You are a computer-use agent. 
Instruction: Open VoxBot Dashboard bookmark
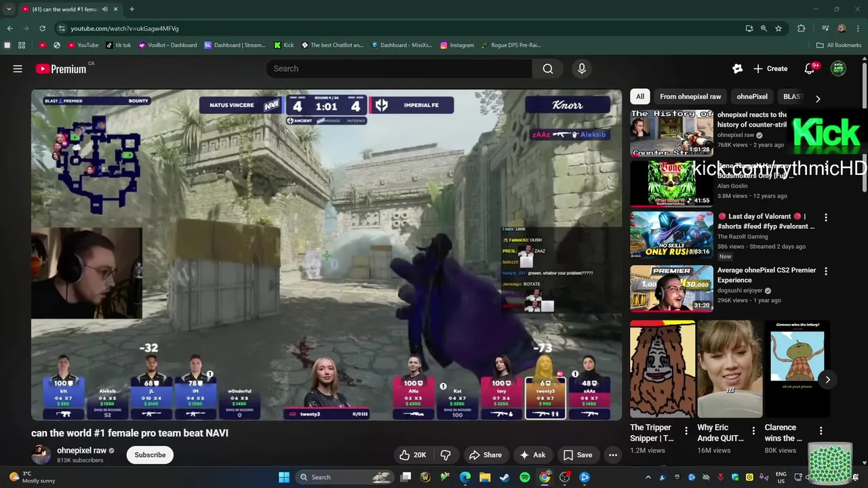point(167,45)
